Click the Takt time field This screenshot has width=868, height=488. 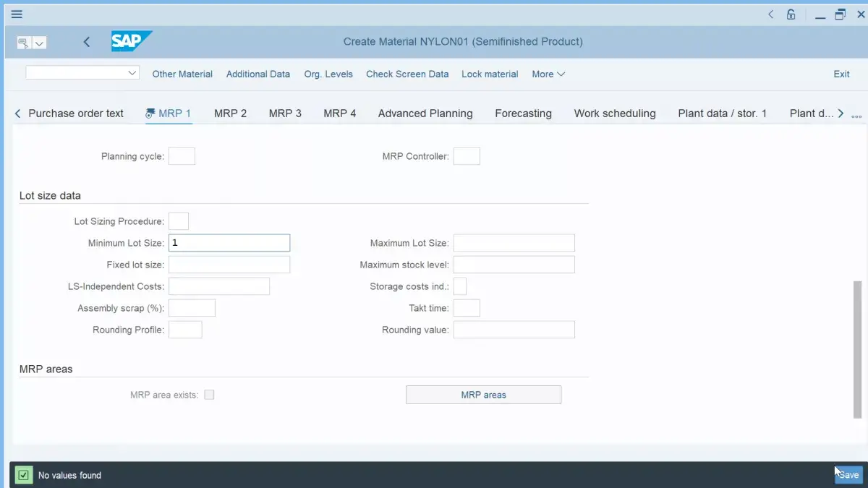coord(467,308)
